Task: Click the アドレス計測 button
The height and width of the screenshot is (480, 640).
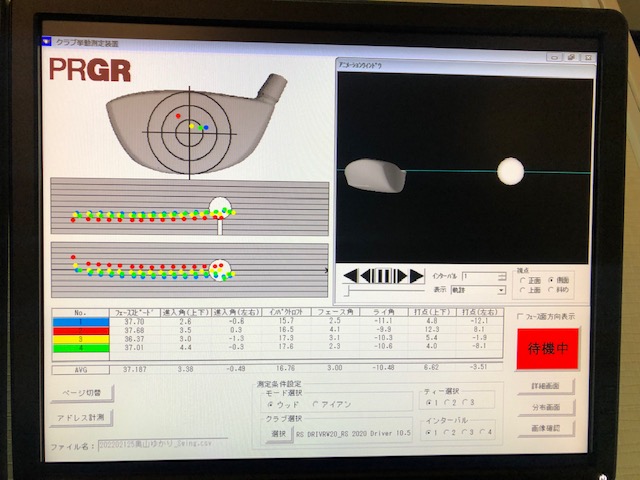Action: [81, 418]
